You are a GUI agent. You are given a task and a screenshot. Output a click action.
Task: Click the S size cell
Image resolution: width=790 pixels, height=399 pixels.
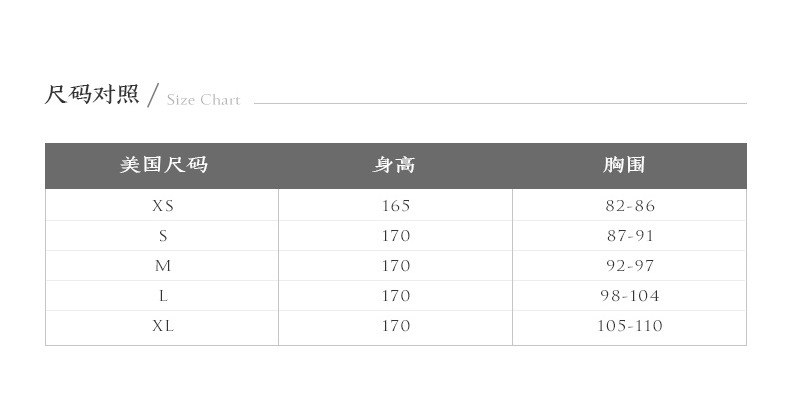coord(163,236)
